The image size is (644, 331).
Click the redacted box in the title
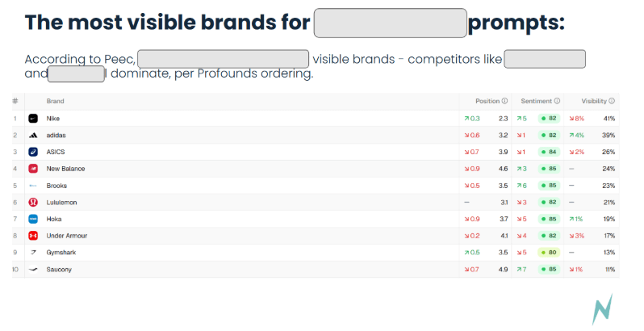[x=390, y=23]
